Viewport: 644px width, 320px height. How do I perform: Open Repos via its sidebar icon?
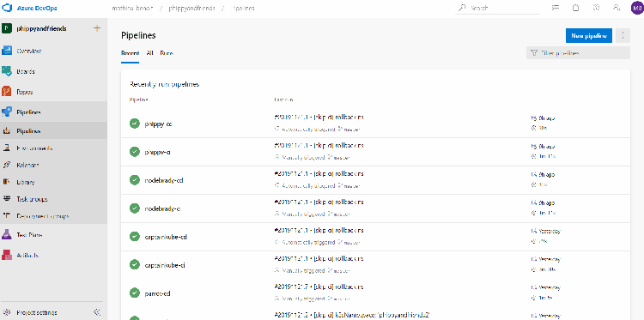tap(7, 92)
